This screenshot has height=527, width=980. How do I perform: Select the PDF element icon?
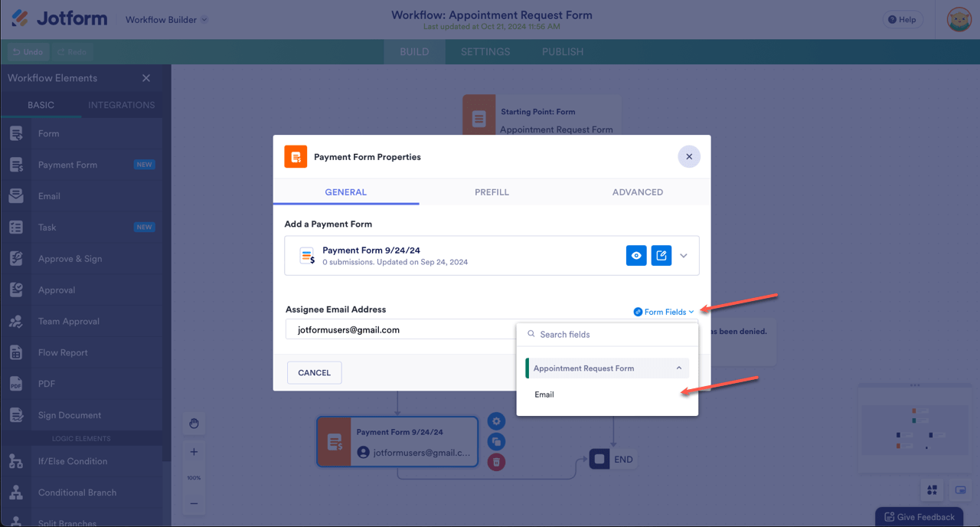click(x=16, y=384)
